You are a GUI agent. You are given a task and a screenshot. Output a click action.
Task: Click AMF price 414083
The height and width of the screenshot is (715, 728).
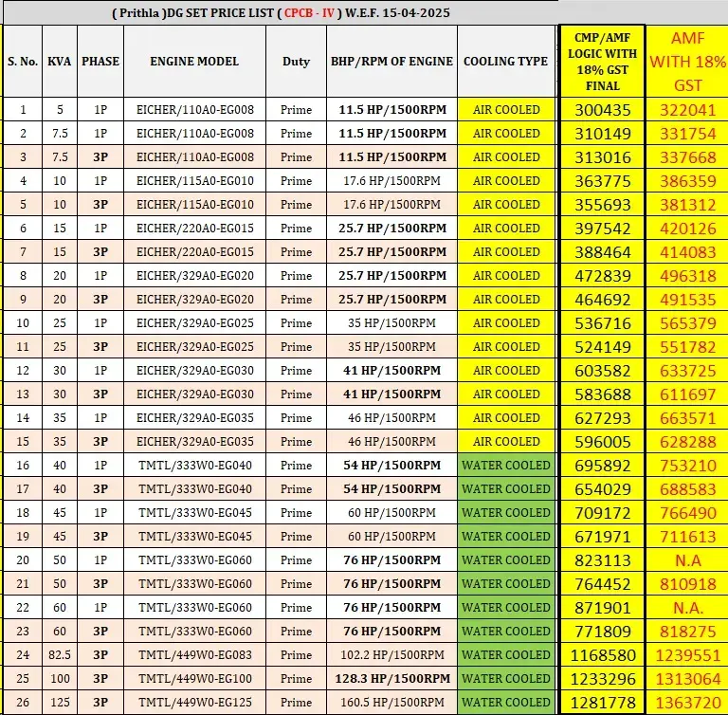coord(687,252)
